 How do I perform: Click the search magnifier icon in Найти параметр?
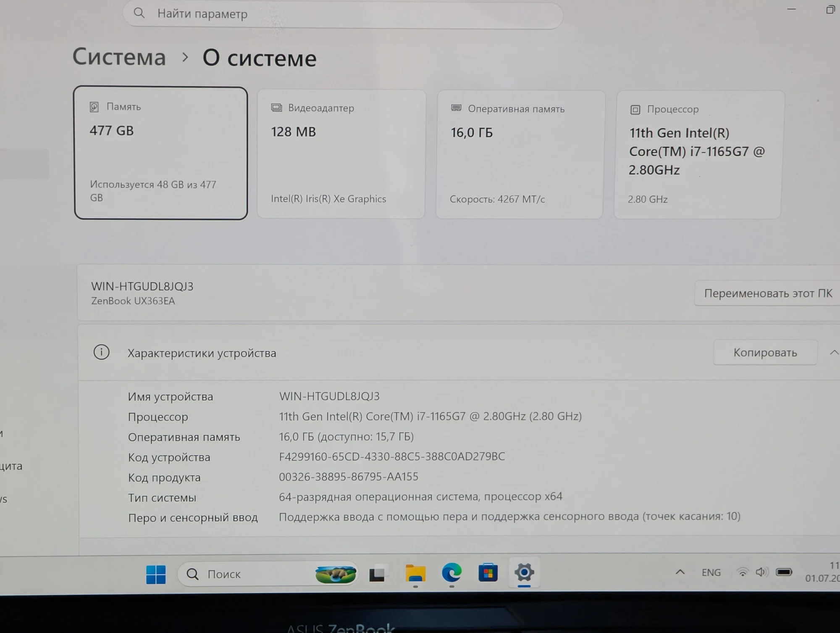(x=139, y=13)
